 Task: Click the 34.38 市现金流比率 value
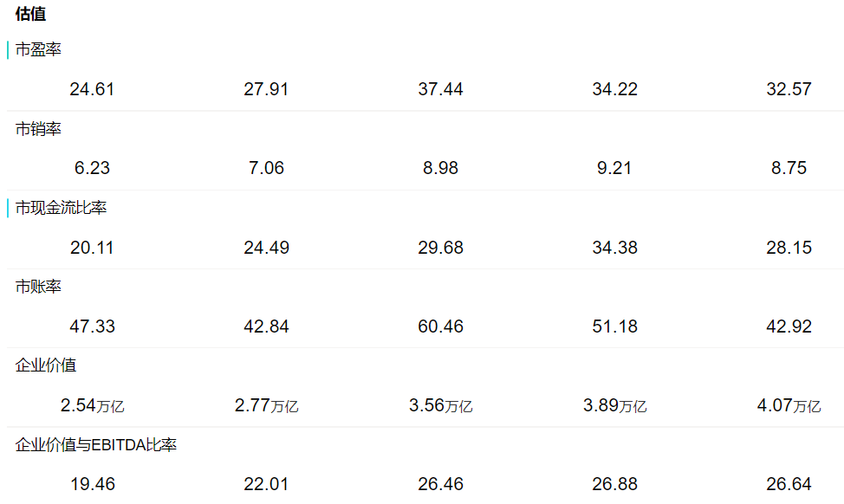click(x=614, y=248)
